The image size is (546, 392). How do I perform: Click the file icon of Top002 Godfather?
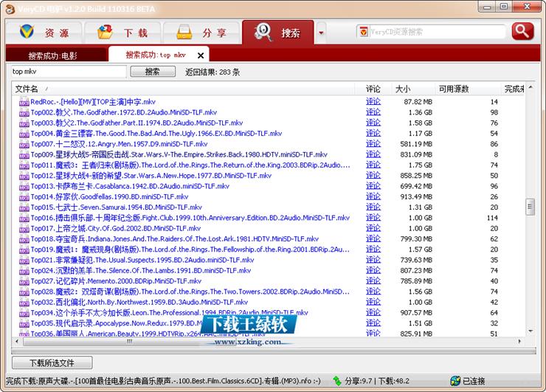coord(24,112)
